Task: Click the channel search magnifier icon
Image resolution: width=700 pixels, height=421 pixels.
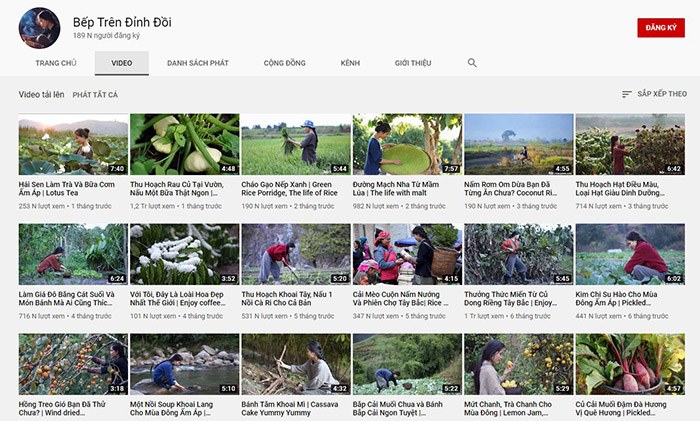Action: (472, 63)
